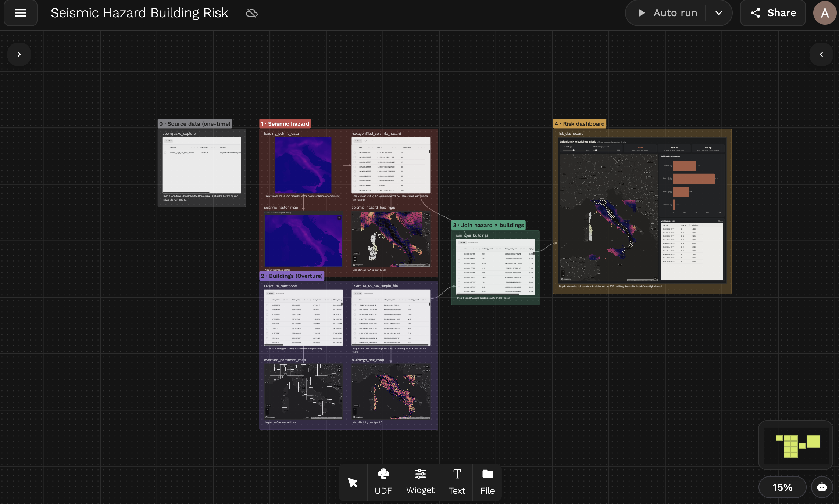Click the Auto run label
This screenshot has width=839, height=504.
tap(675, 13)
